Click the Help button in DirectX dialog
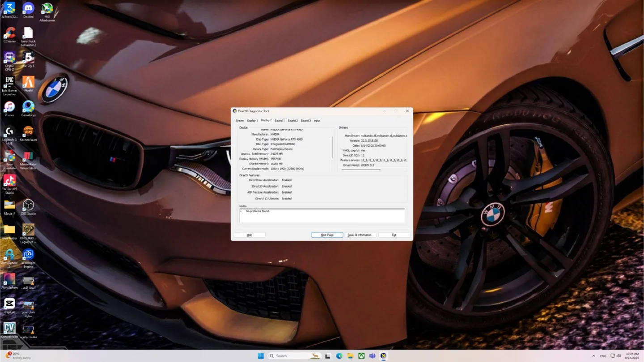Image resolution: width=644 pixels, height=362 pixels. point(250,235)
